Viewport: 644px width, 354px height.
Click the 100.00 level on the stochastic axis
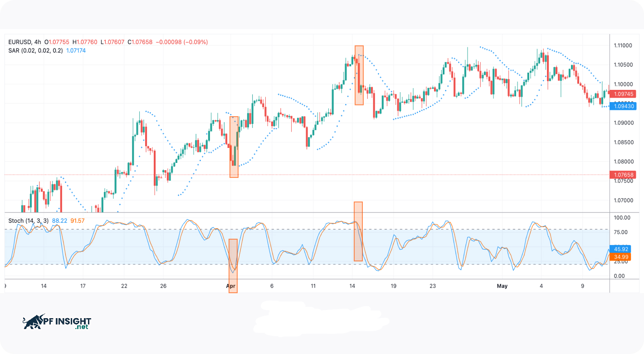622,218
